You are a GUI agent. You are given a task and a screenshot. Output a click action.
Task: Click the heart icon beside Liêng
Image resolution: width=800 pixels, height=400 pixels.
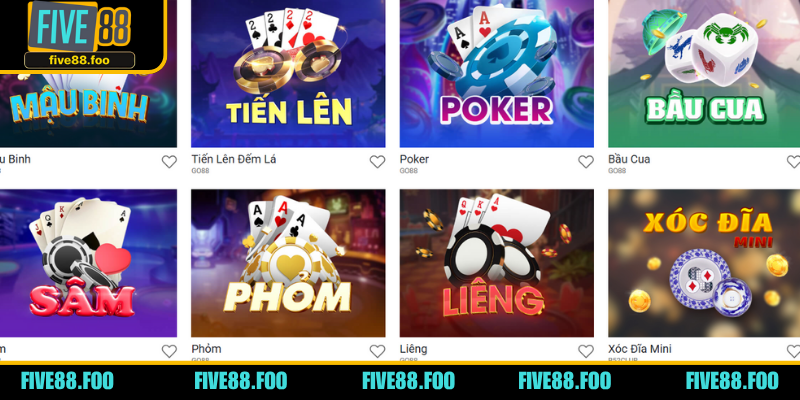pyautogui.click(x=586, y=351)
